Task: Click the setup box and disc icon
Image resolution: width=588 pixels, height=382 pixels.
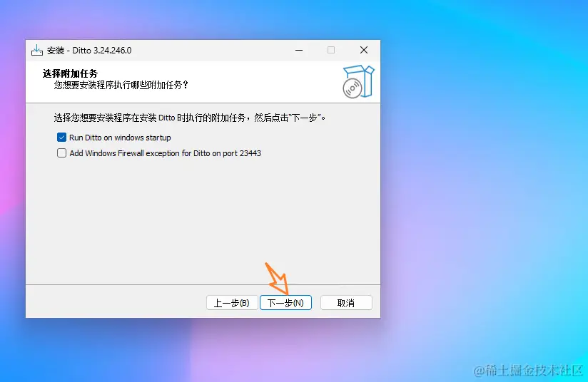Action: click(358, 82)
